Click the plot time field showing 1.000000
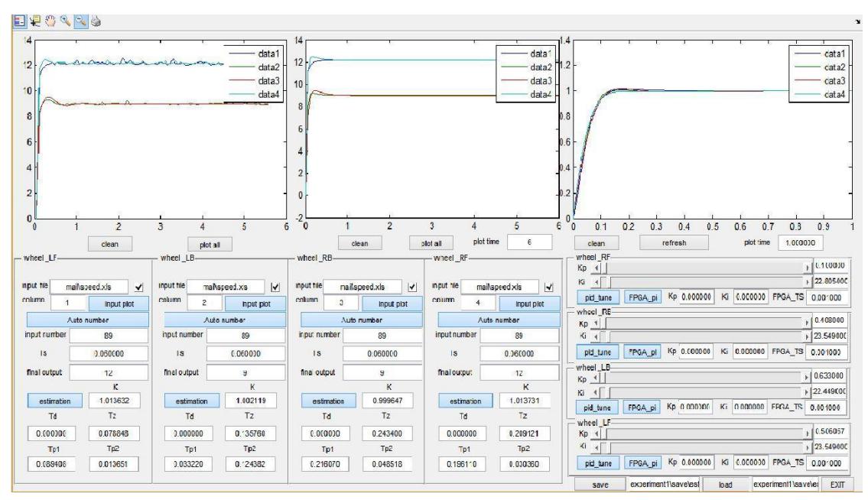The width and height of the screenshot is (868, 500). click(800, 242)
